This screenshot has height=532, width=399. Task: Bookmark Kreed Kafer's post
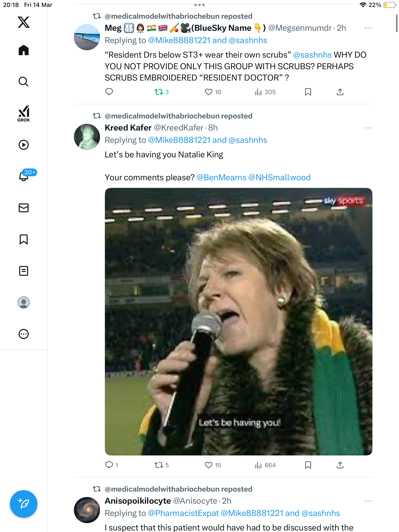pyautogui.click(x=308, y=465)
